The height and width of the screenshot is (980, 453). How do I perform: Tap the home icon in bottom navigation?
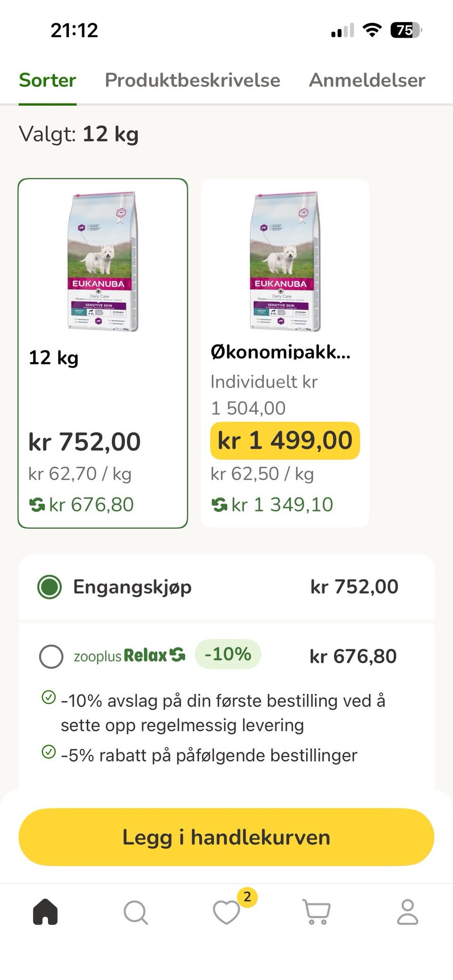pos(45,911)
